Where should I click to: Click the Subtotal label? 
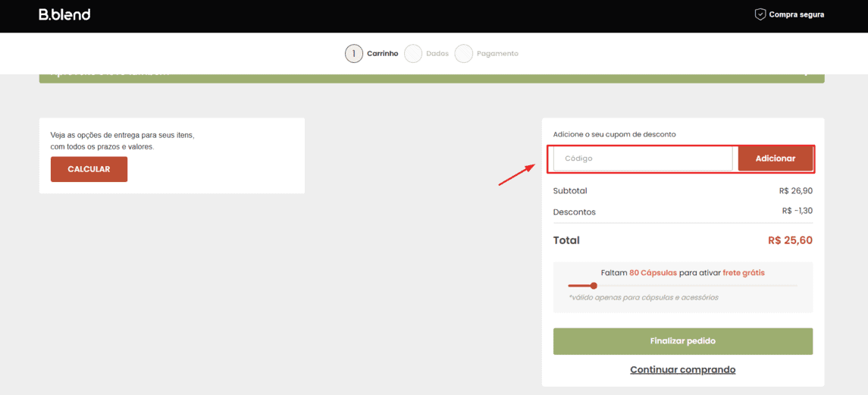[x=570, y=191]
